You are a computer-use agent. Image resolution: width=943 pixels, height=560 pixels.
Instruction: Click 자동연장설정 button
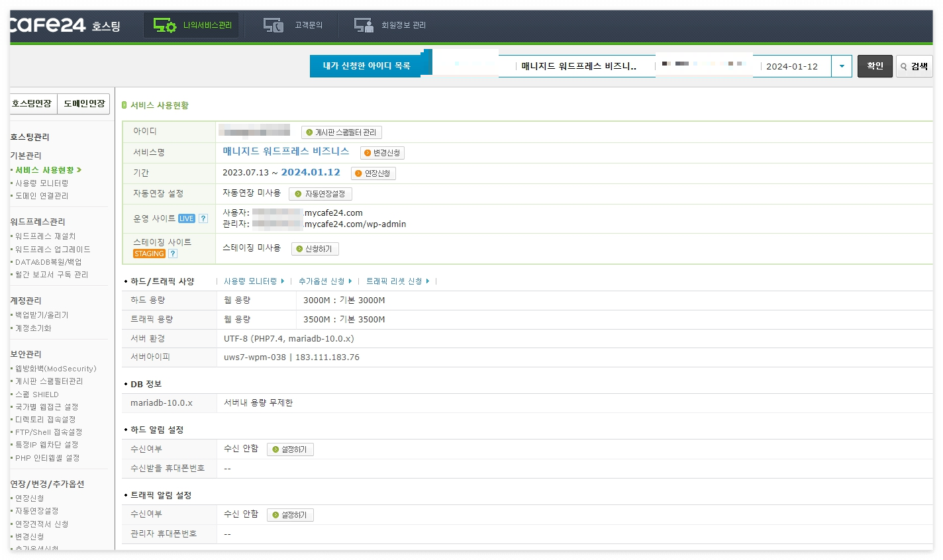point(321,194)
